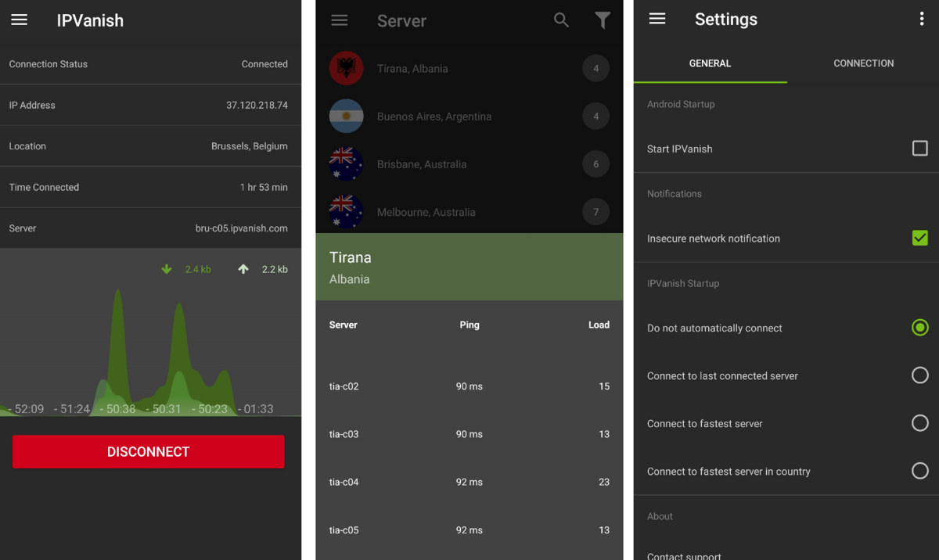Tap the Argentina flag icon
This screenshot has width=939, height=560.
(347, 117)
